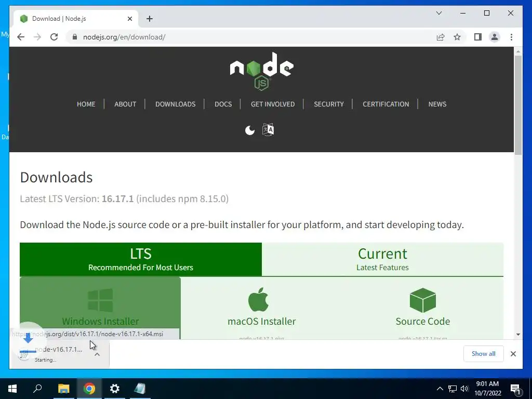Open SECURITY navigation link
Screen dimensions: 532x399
[x=329, y=104]
